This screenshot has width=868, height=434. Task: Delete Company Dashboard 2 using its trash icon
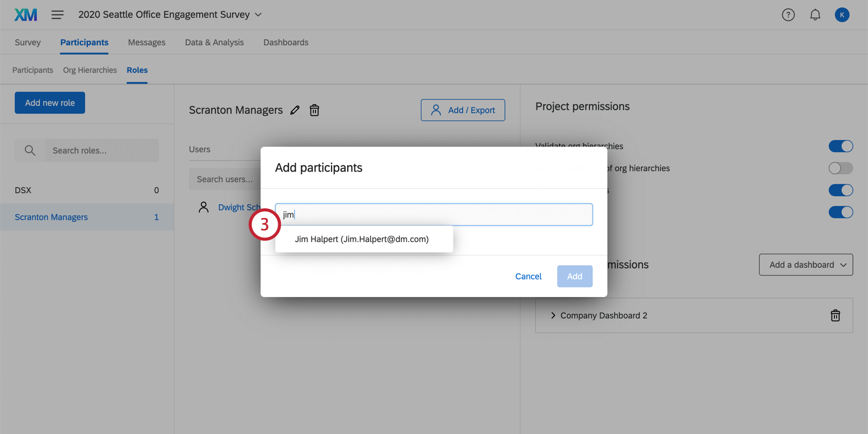click(835, 315)
